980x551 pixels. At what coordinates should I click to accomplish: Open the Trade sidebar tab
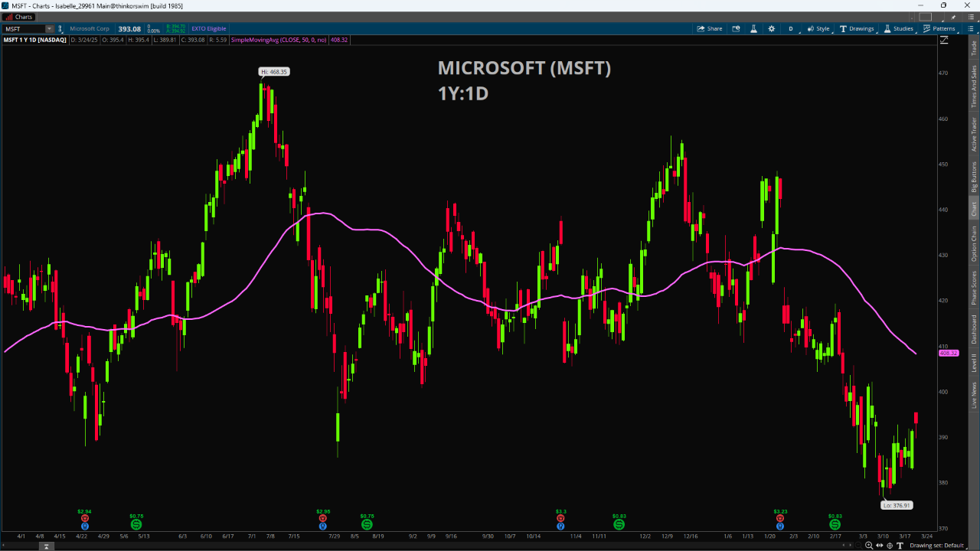tap(974, 47)
